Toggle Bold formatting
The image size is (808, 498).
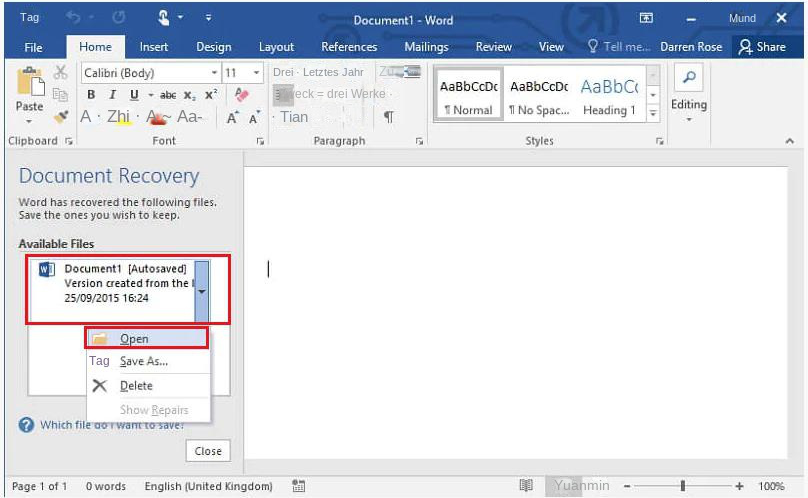[91, 95]
